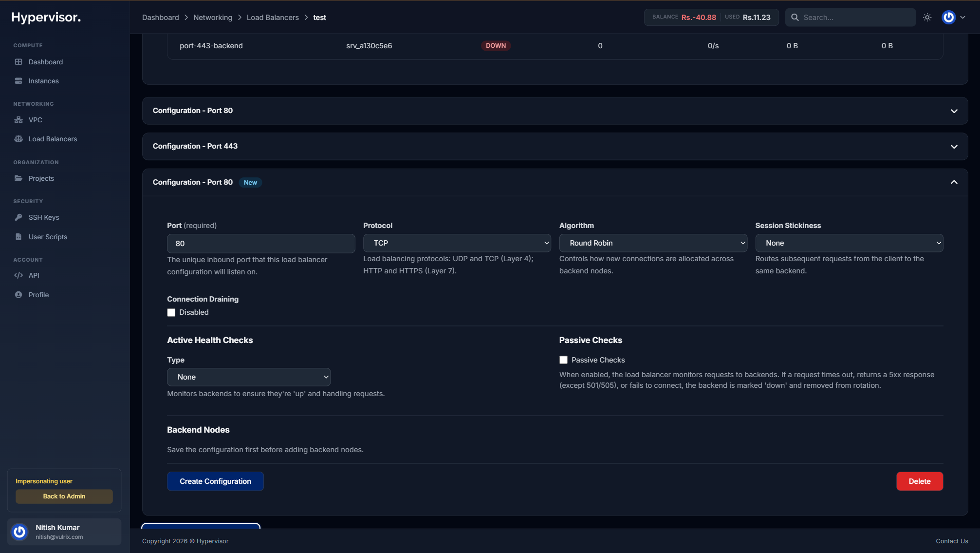980x553 pixels.
Task: Toggle the light/dark theme sun icon
Action: coord(927,18)
